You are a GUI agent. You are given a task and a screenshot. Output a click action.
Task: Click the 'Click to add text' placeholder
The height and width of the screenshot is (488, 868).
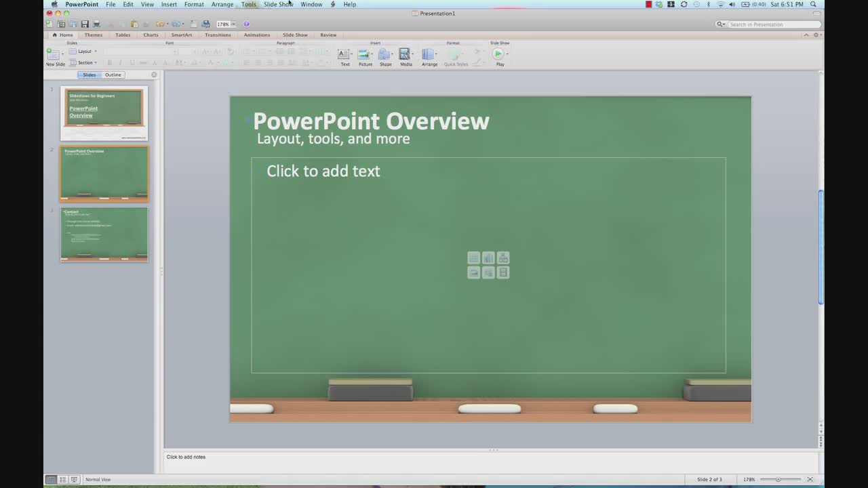323,171
